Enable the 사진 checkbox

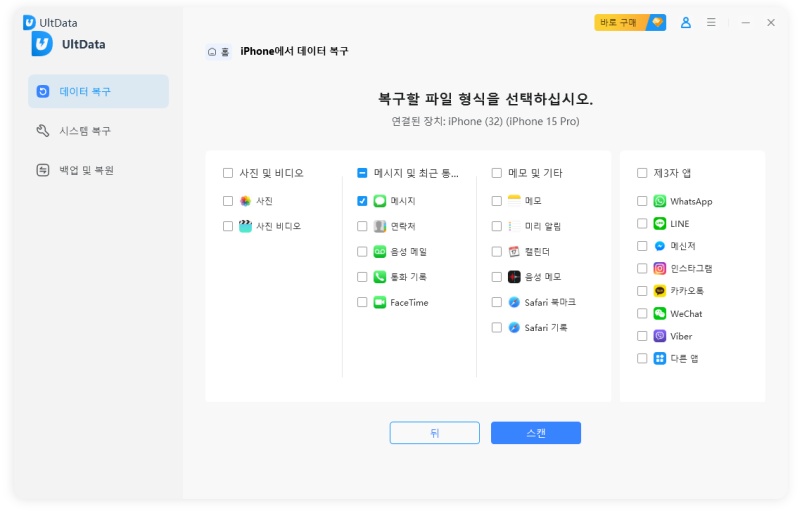click(229, 201)
